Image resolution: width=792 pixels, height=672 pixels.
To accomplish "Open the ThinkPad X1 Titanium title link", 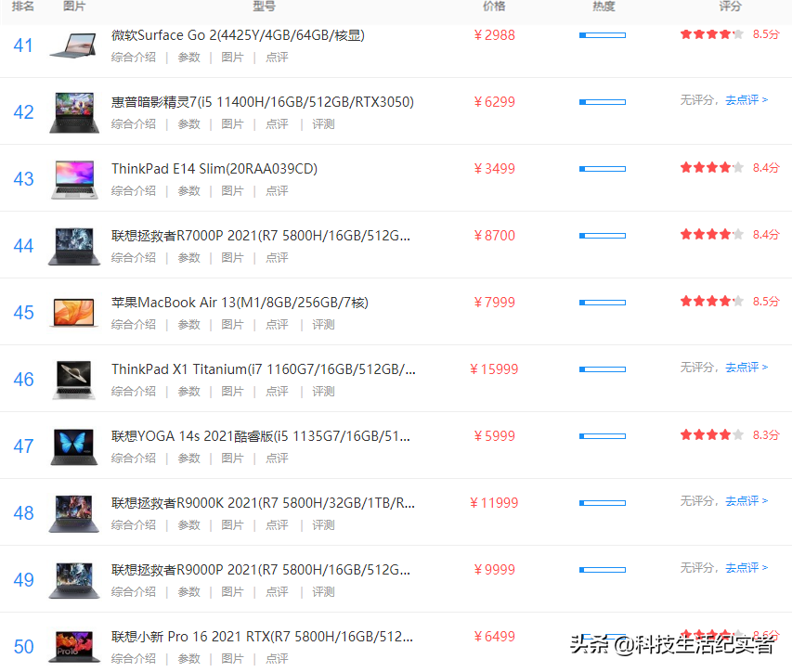I will pyautogui.click(x=264, y=369).
